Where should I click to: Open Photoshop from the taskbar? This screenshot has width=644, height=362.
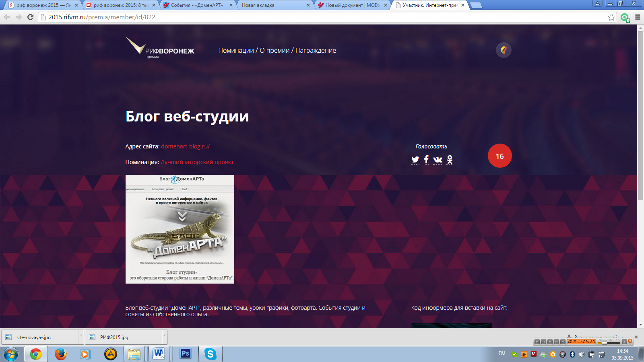[185, 354]
